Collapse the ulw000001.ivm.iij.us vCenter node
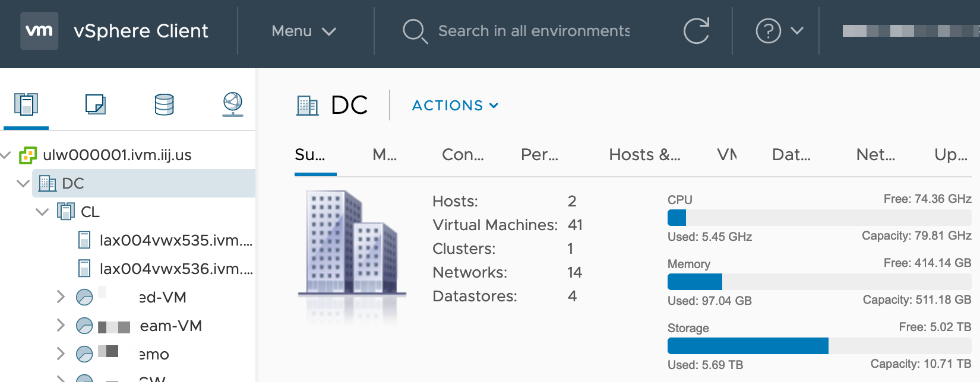 [6, 155]
